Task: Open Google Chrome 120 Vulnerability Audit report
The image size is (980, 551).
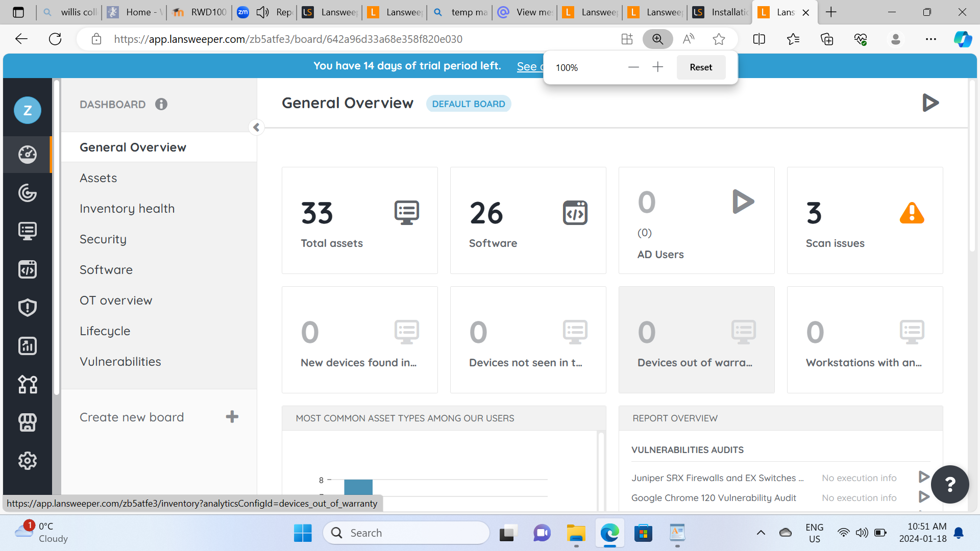Action: (713, 498)
